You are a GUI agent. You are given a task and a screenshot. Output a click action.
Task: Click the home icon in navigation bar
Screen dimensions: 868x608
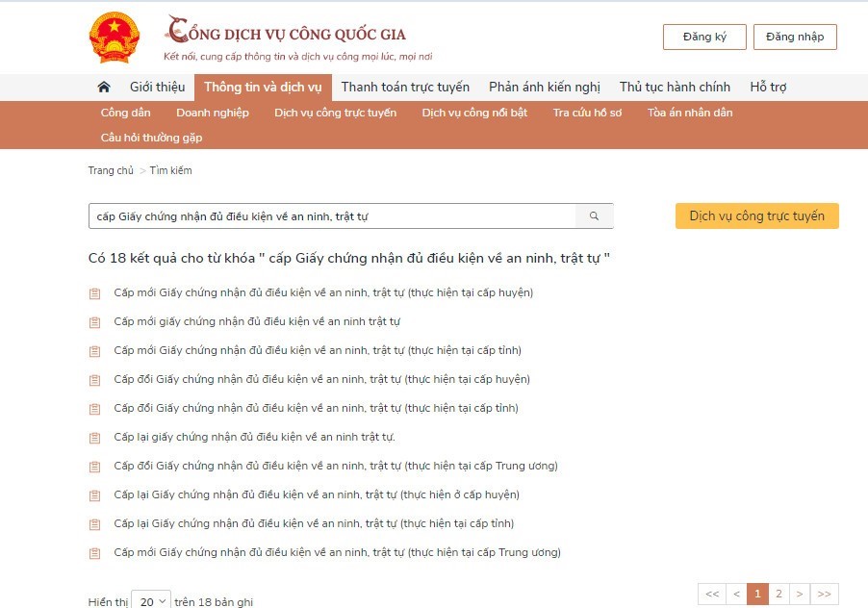coord(104,87)
